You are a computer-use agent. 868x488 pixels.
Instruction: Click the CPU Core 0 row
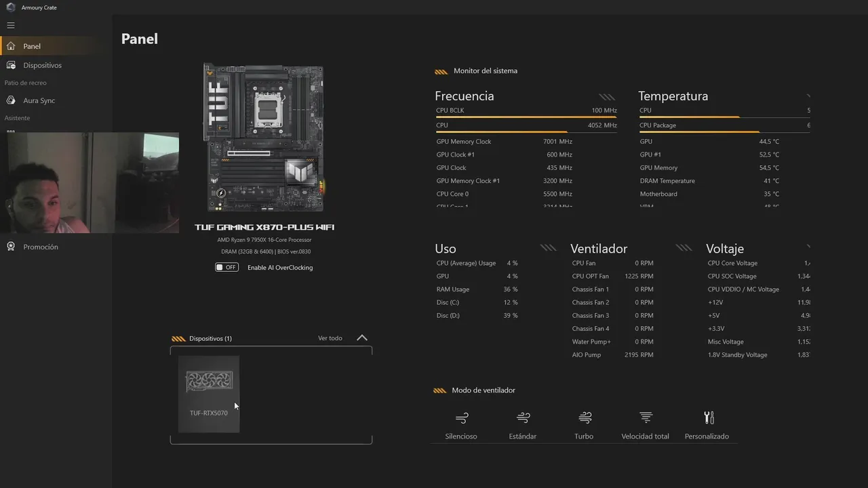505,194
